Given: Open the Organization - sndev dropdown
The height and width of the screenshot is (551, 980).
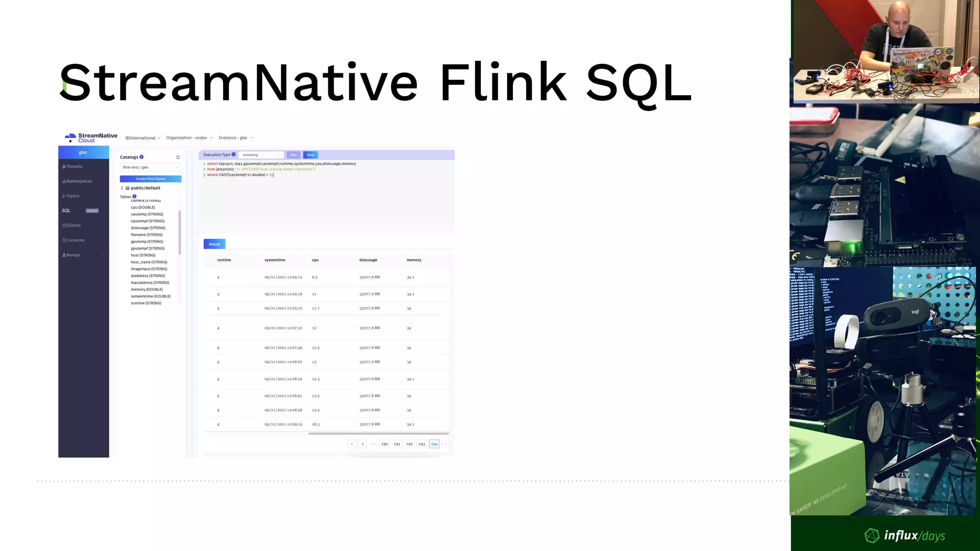Looking at the screenshot, I should tap(189, 138).
